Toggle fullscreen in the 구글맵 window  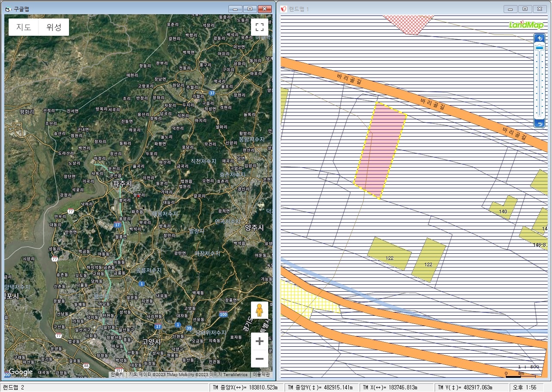click(x=260, y=27)
